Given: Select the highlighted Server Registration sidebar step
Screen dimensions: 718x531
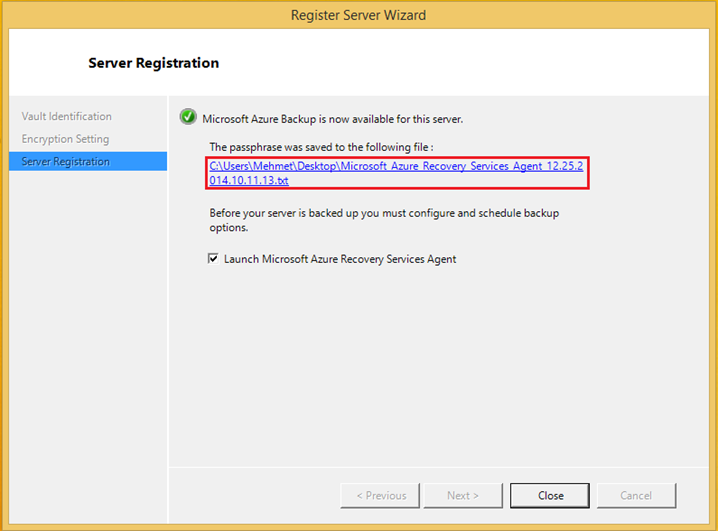Looking at the screenshot, I should (88, 162).
